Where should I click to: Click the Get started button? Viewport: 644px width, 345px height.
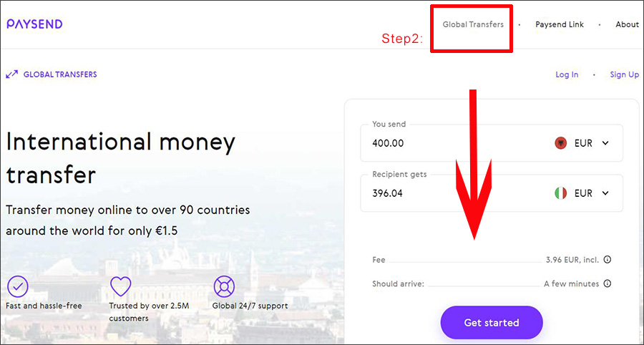[x=492, y=322]
